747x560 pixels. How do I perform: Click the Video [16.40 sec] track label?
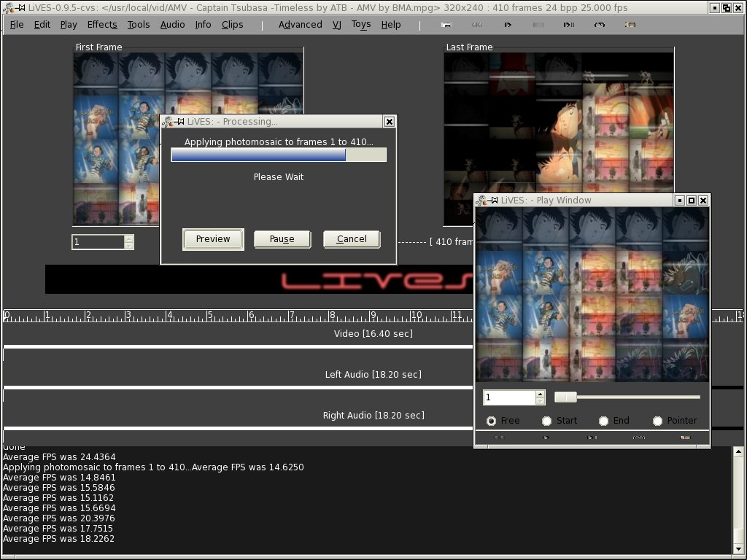(x=373, y=334)
